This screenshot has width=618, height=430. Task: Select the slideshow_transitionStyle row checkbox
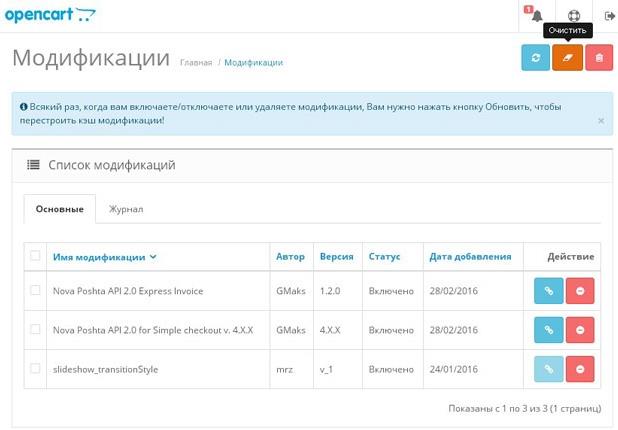(35, 369)
